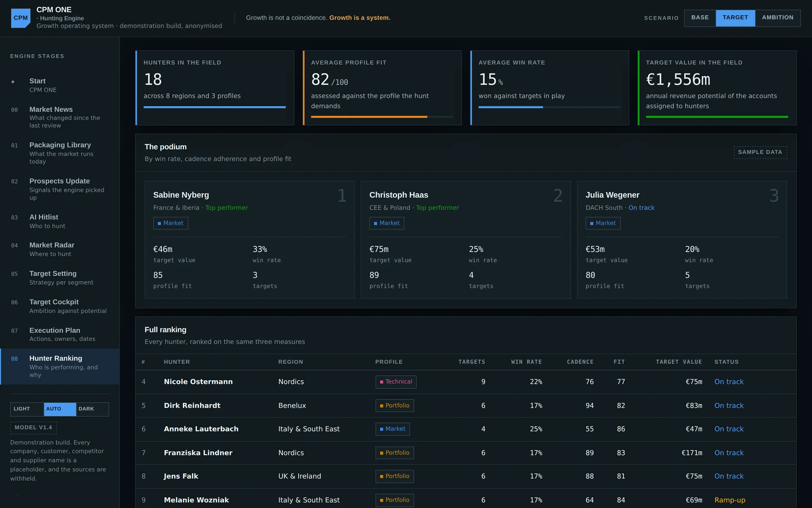The width and height of the screenshot is (812, 508).
Task: Open Target Cockpit stage
Action: [x=59, y=306]
